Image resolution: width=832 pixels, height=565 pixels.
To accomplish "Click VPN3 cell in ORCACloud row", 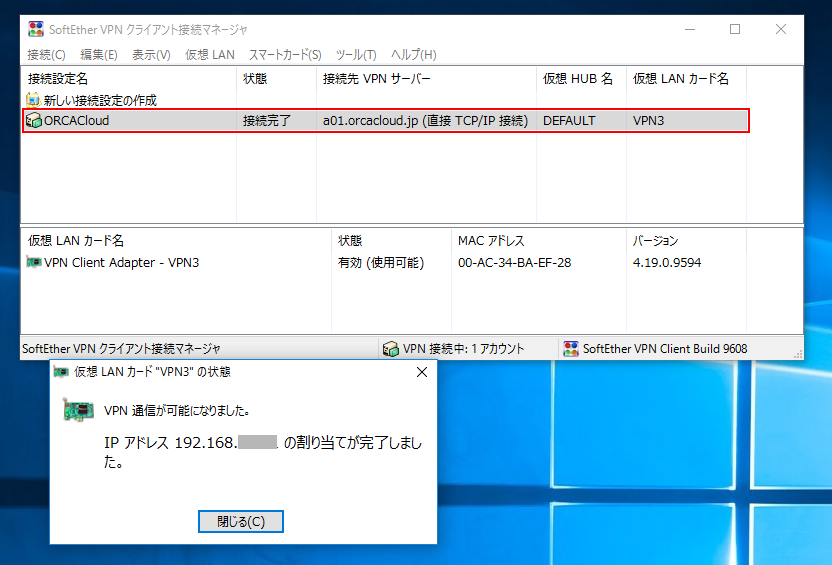I will click(x=648, y=120).
